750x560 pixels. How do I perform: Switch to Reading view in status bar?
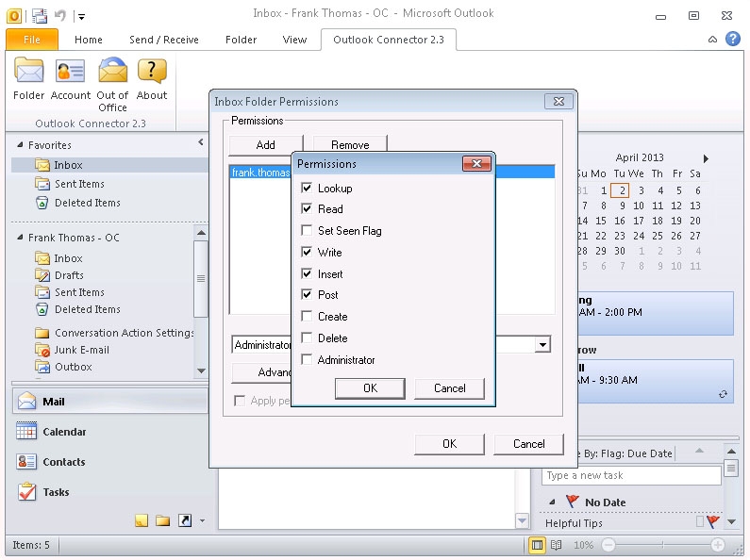(556, 545)
